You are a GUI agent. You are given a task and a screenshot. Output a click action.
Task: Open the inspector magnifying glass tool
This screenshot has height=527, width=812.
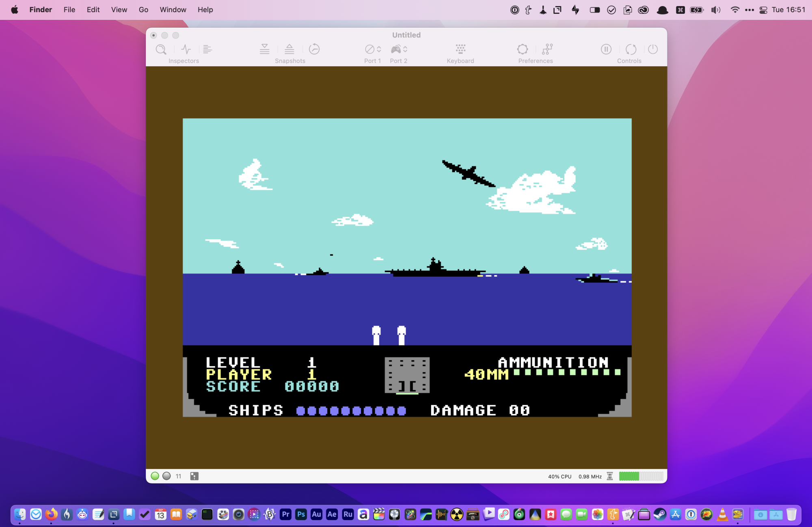pos(161,50)
